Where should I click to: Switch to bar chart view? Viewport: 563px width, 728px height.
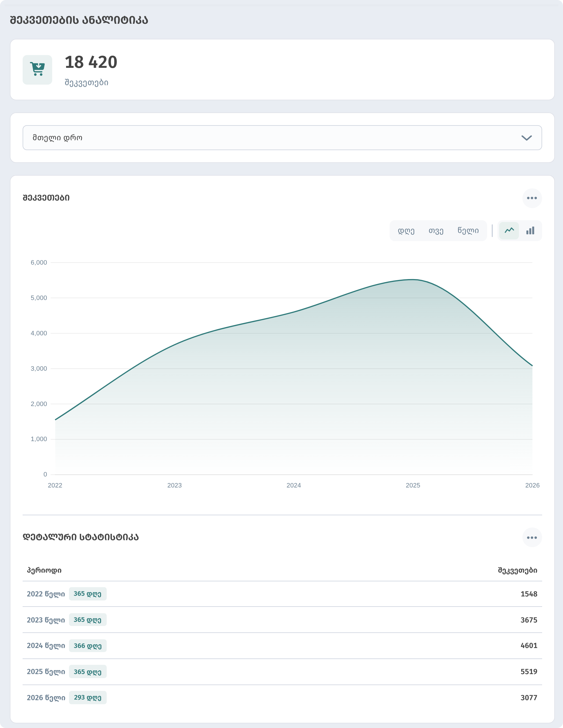(x=530, y=231)
